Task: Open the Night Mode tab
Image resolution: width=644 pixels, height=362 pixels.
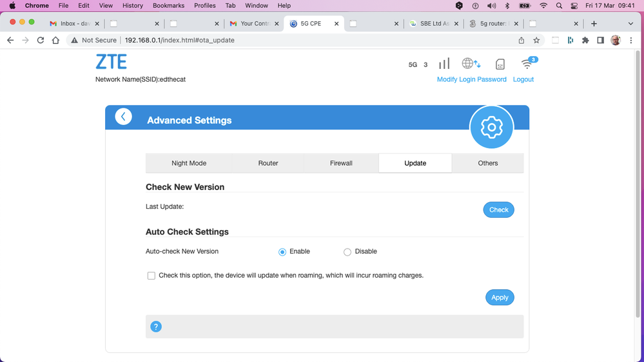Action: (189, 163)
